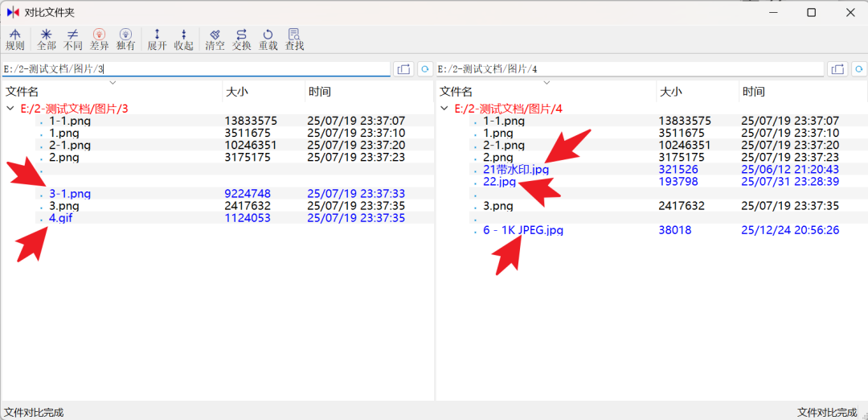The height and width of the screenshot is (420, 868).
Task: Select 3.png in the right pane
Action: click(498, 206)
